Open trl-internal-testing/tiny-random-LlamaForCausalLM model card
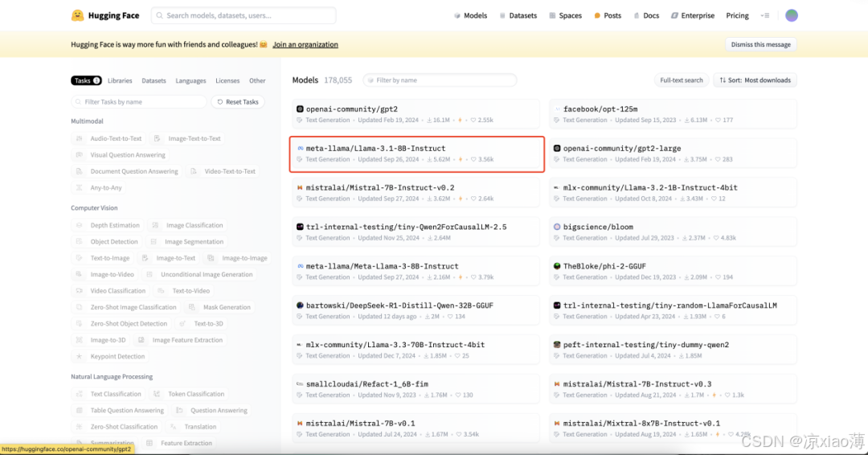Image resolution: width=868 pixels, height=455 pixels. [x=674, y=310]
